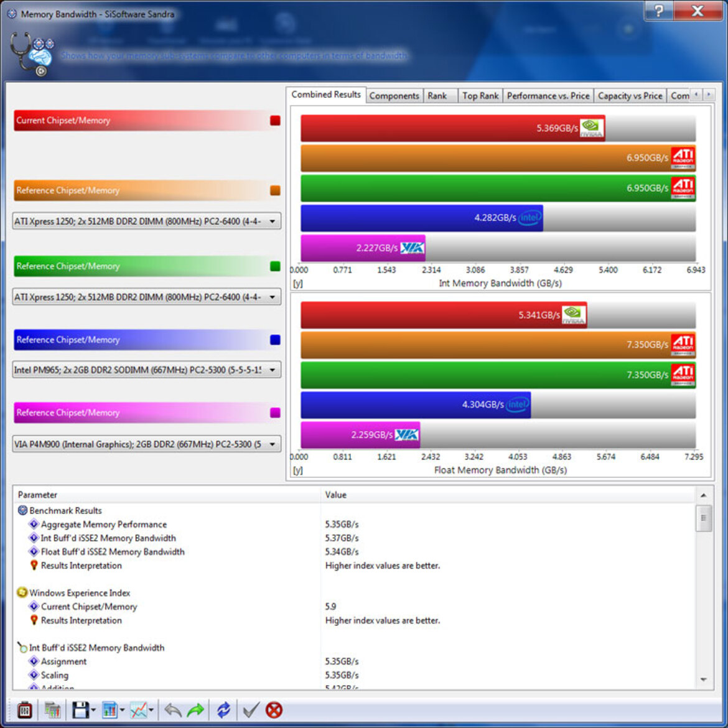Open the orange reference ATI Xpress 1250 dropdown
The width and height of the screenshot is (728, 728).
146,221
